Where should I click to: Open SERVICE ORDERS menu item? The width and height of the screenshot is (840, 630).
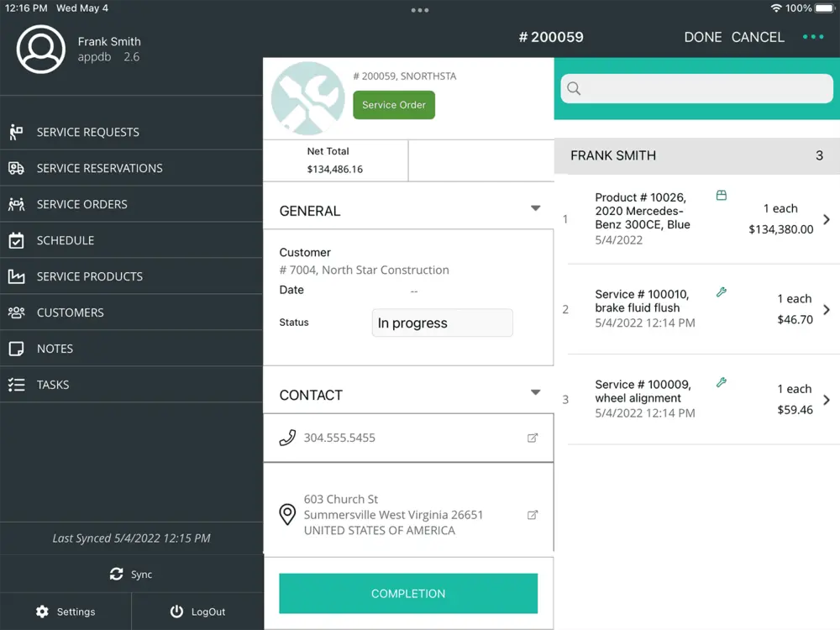pos(131,204)
